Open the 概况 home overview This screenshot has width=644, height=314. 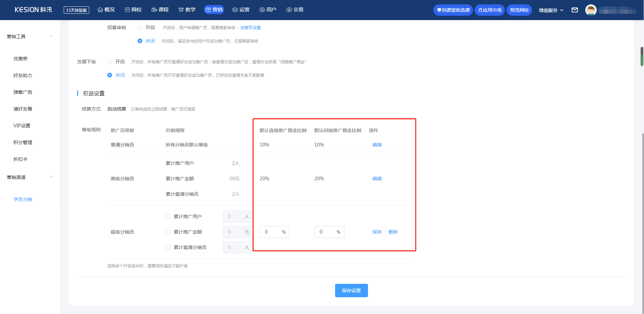point(106,10)
